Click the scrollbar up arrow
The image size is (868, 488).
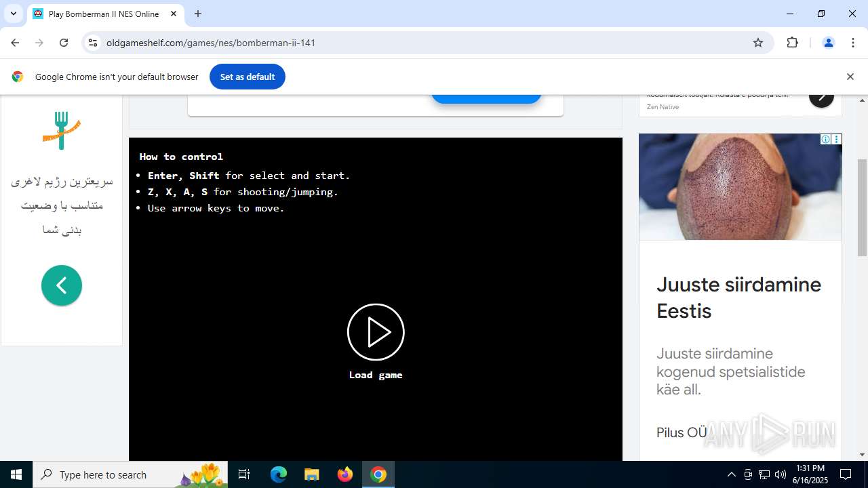863,100
